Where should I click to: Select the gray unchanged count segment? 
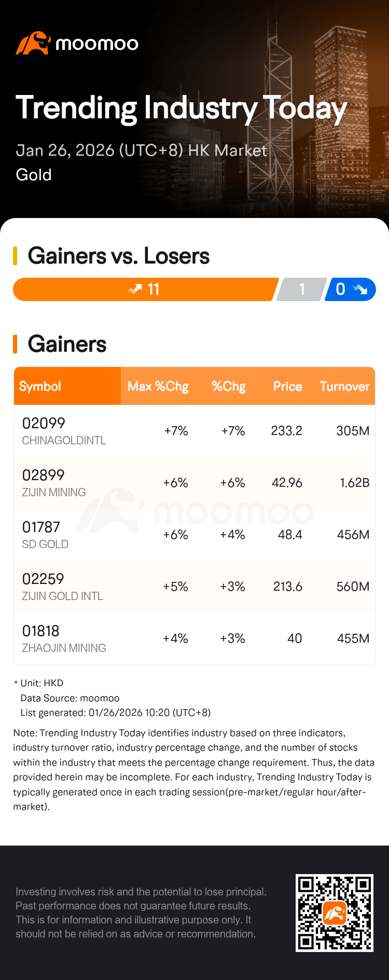pos(302,289)
